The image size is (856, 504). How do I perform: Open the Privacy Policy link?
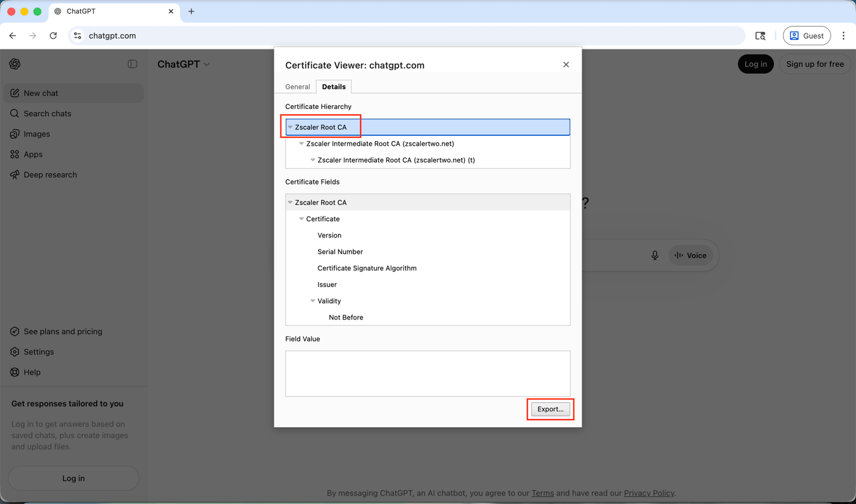pyautogui.click(x=649, y=493)
